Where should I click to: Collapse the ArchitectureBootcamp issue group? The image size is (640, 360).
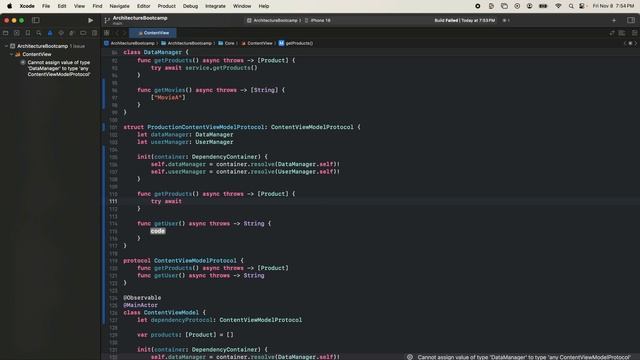tap(7, 46)
